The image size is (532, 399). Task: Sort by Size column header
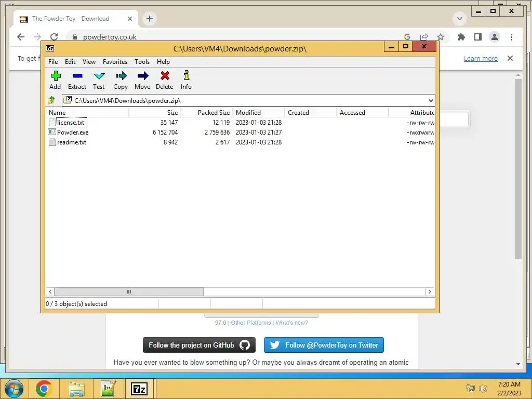[155, 113]
